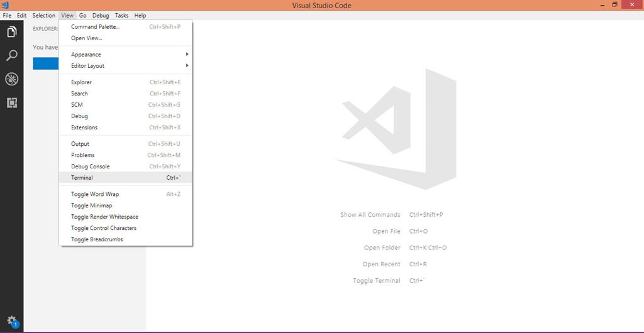Image resolution: width=644 pixels, height=333 pixels.
Task: Close the open View menu
Action: point(67,16)
